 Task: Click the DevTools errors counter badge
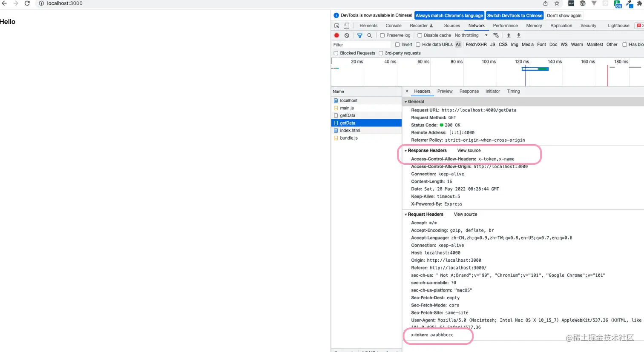pos(640,26)
